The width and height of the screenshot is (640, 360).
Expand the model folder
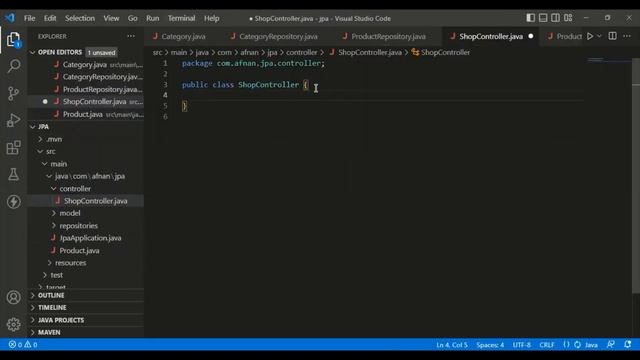click(70, 213)
